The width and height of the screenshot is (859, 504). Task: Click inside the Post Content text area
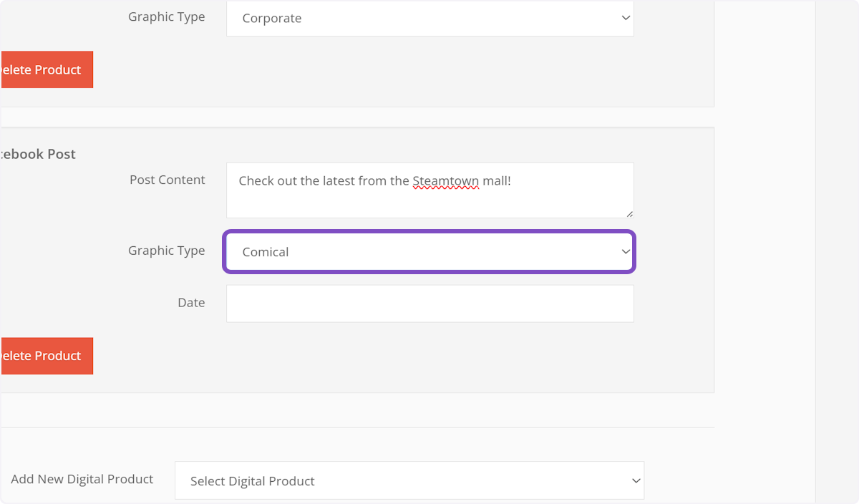(x=429, y=199)
